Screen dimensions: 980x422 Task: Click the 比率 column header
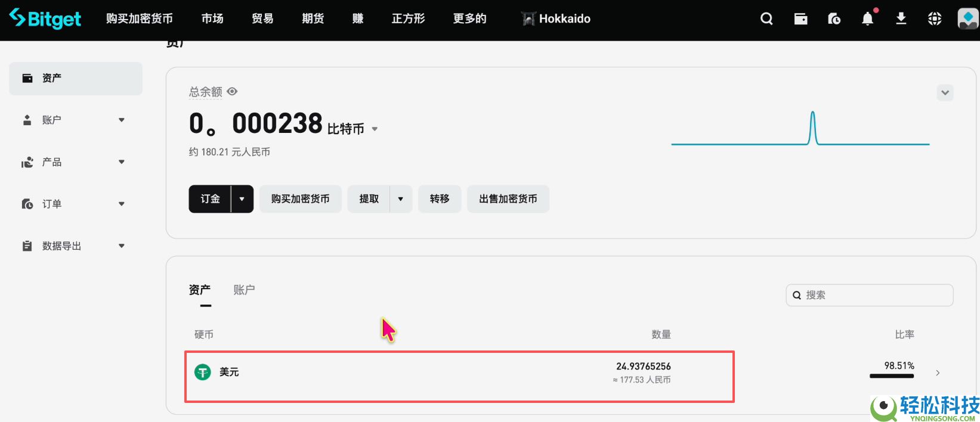coord(905,334)
